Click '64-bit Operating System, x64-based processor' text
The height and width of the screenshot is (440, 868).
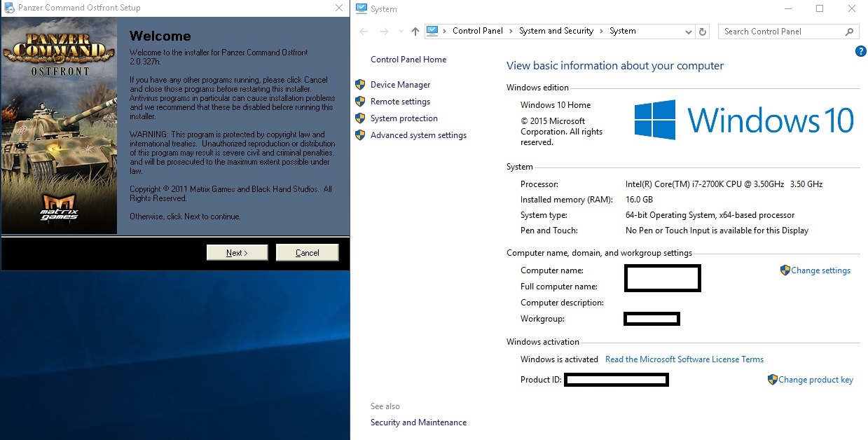(710, 215)
